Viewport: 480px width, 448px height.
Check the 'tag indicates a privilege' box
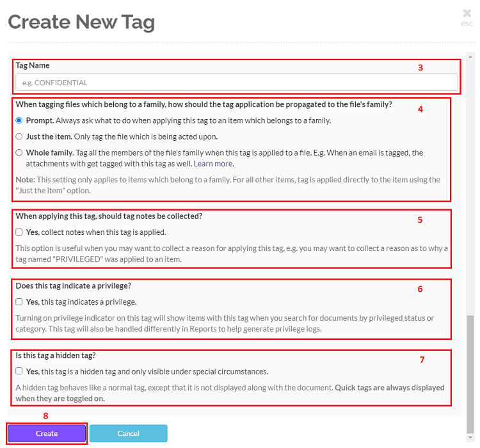click(x=19, y=302)
